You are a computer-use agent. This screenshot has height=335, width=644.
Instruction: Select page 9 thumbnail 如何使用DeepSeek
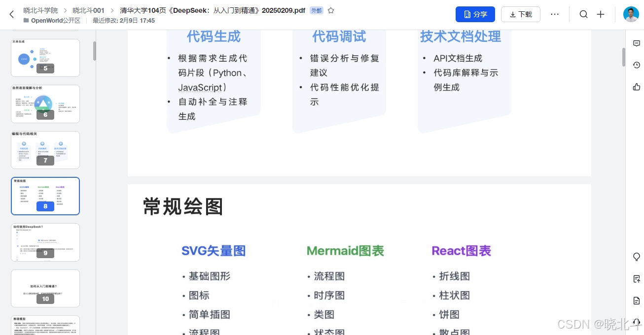point(45,242)
